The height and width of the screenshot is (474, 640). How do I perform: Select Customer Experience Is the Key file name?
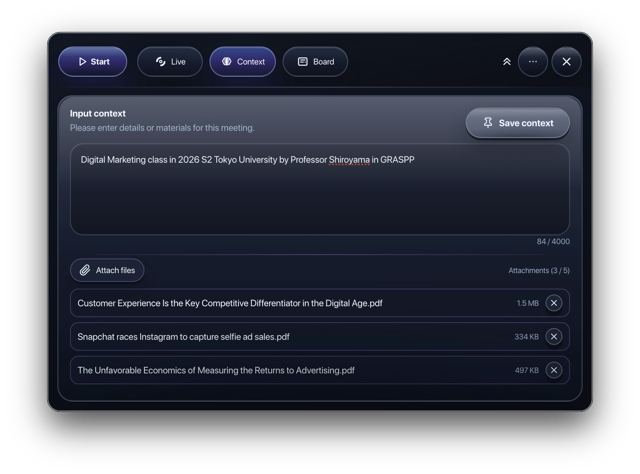coord(230,303)
